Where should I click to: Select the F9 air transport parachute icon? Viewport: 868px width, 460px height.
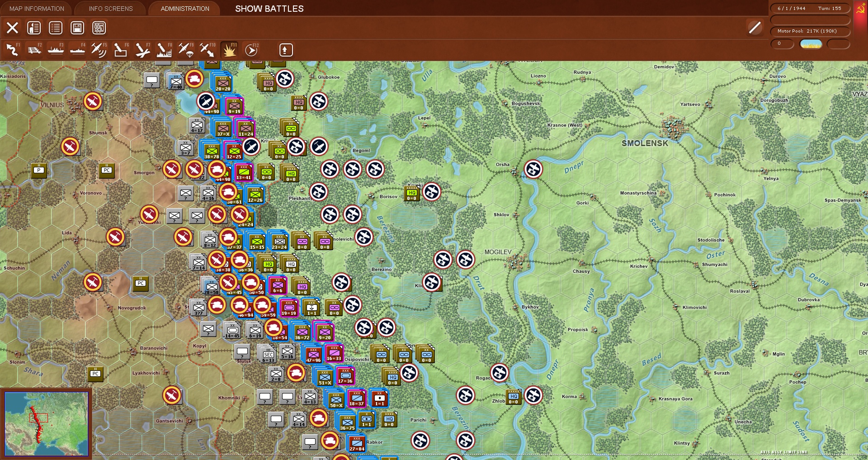coord(186,50)
